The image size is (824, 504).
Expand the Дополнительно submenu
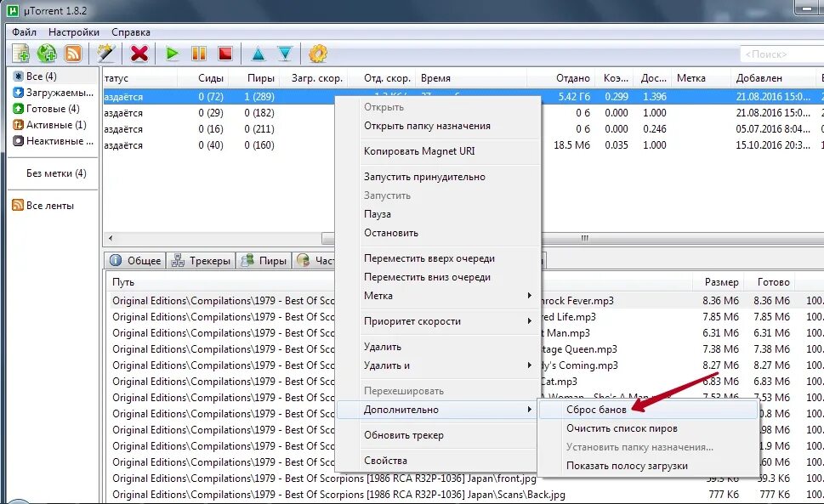tap(438, 410)
